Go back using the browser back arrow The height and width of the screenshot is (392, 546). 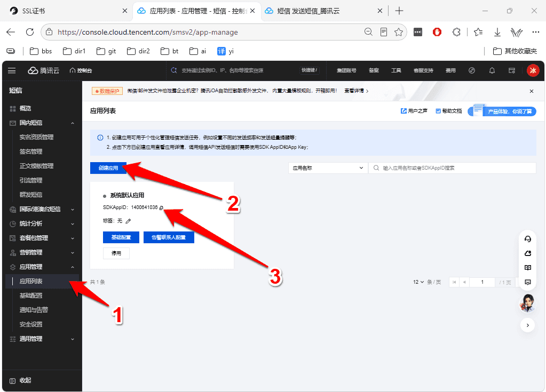[11, 32]
